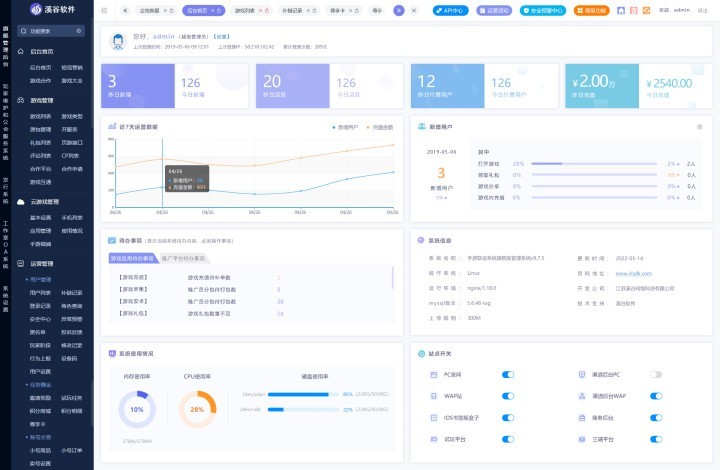Collapse the 用户管理 submenu group

[x=41, y=279]
